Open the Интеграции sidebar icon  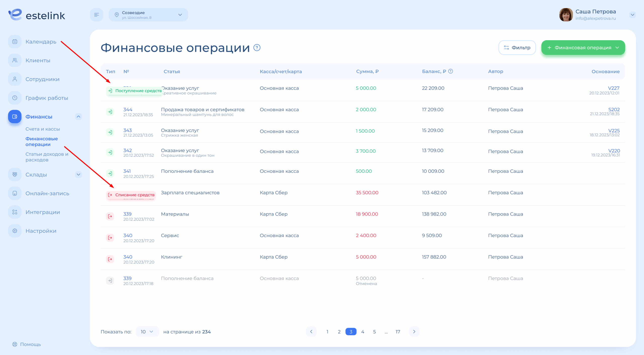[15, 212]
